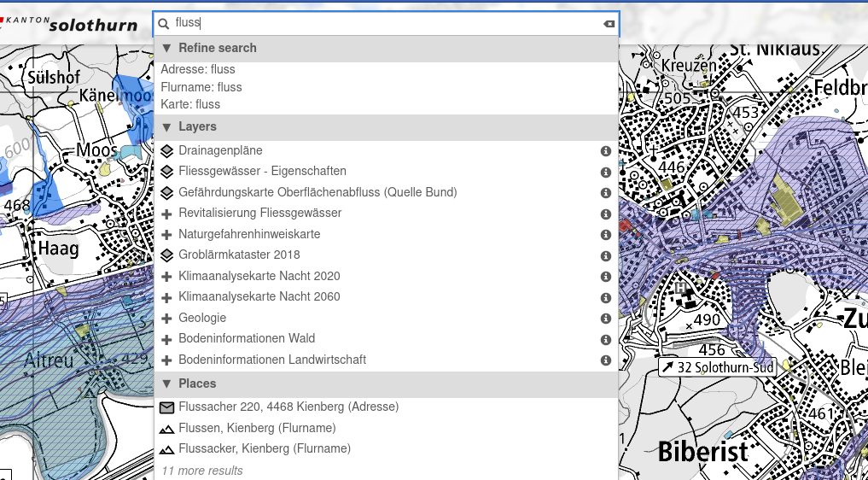Click the plus icon for Klimaanalysekarte Nacht 2020
This screenshot has width=868, height=480.
point(166,277)
